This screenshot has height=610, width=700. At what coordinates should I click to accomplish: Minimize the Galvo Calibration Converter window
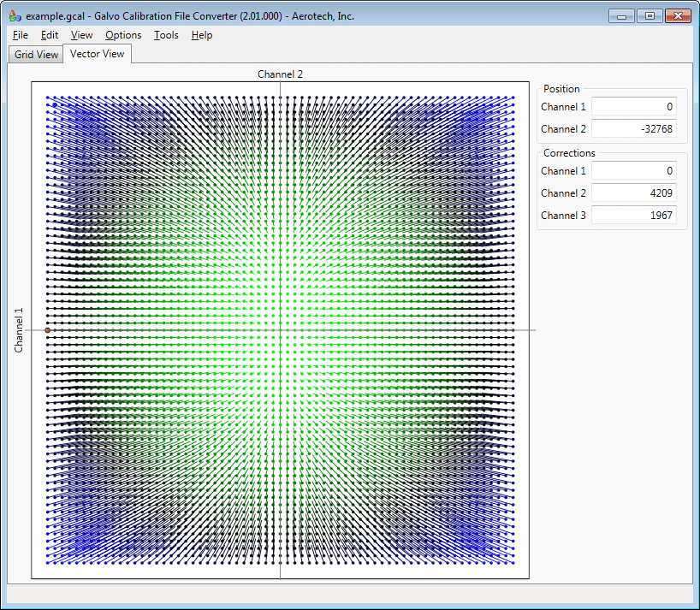click(x=622, y=15)
